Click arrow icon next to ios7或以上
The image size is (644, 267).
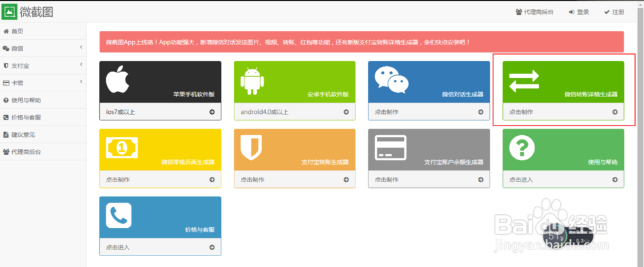(x=212, y=112)
